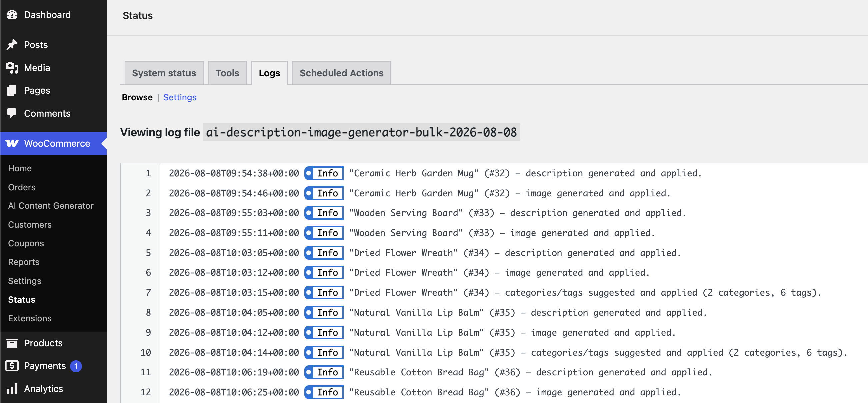Click timestamp 2026-08-08T09:54:38+00:00

(x=234, y=173)
